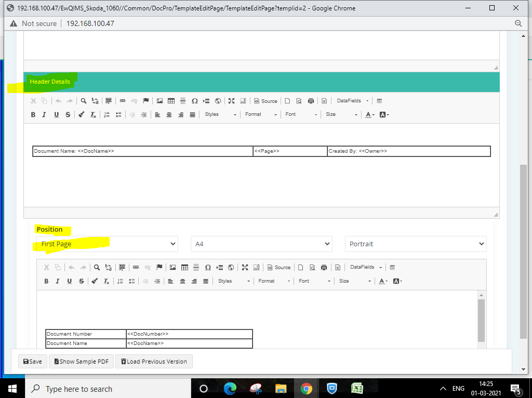Open Format dropdown in Header Details toolbar
Screen dimensions: 532x398
(261, 114)
